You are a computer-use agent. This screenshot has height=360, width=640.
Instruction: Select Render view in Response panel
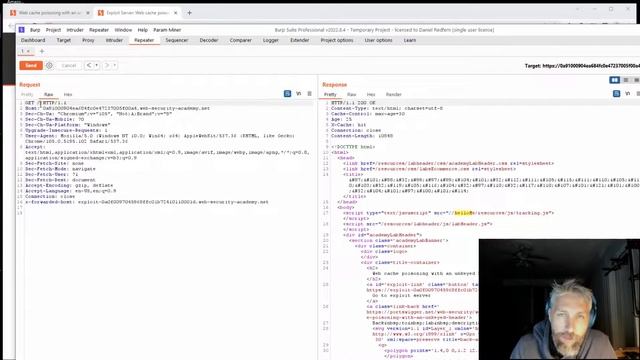pyautogui.click(x=393, y=94)
